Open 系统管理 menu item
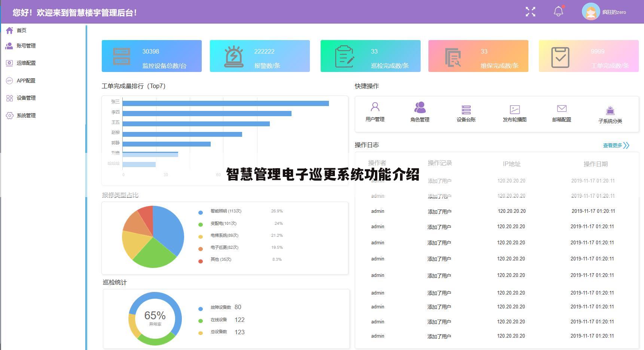The width and height of the screenshot is (644, 350). pos(26,115)
